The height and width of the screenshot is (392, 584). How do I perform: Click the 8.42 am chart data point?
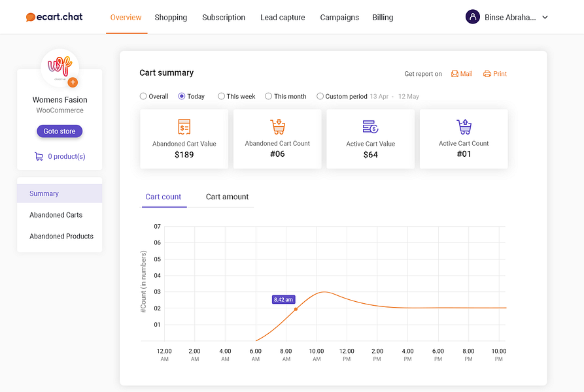296,309
